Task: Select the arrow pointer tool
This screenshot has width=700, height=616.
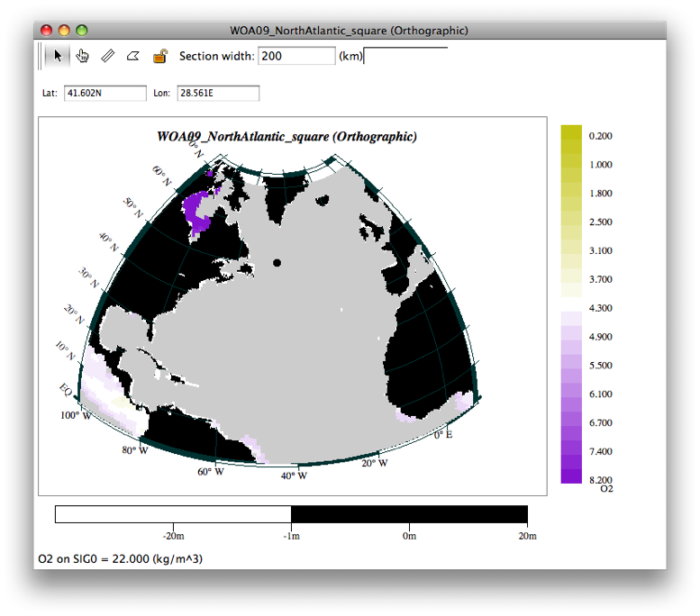Action: 58,56
